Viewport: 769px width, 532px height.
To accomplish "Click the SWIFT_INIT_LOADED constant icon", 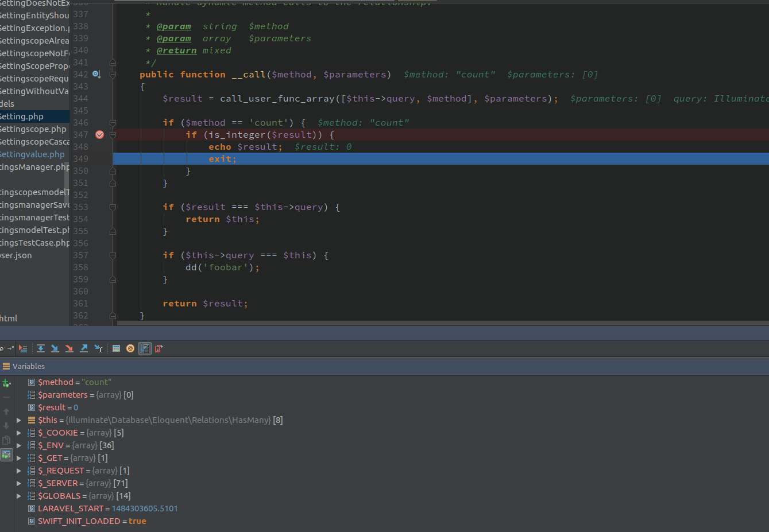I will pos(32,521).
